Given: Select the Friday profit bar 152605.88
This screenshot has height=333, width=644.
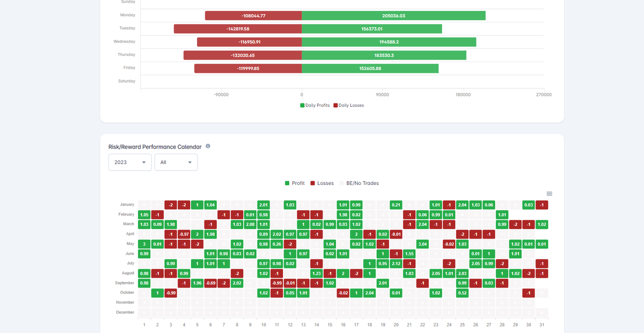Looking at the screenshot, I should tap(370, 68).
